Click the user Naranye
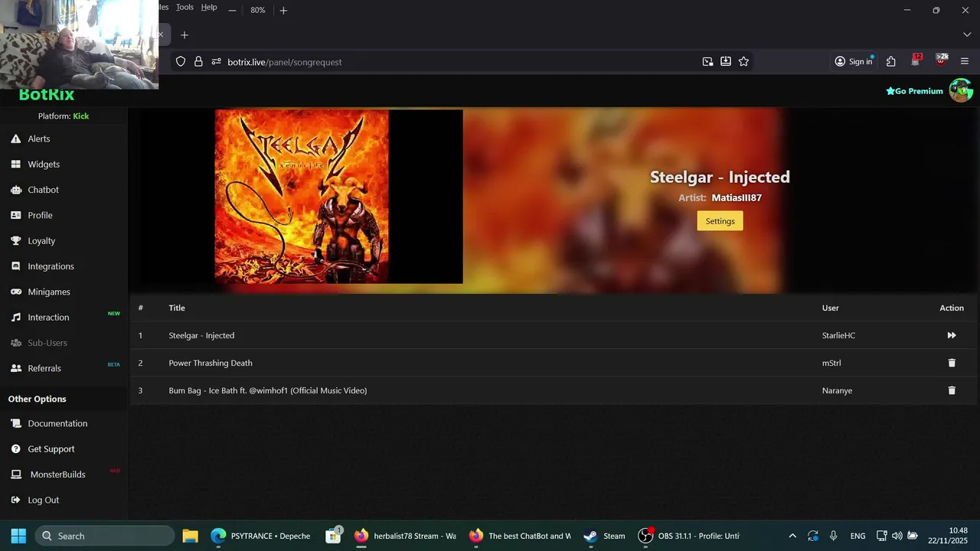980x551 pixels. 837,390
